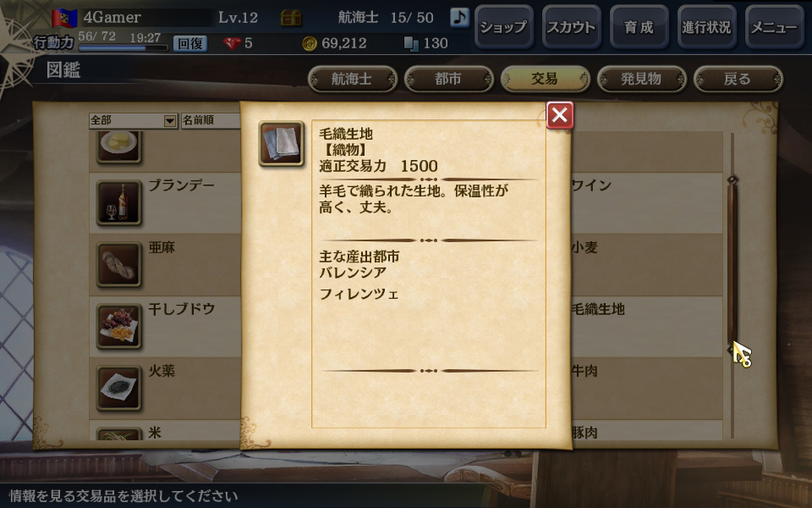
Task: Open the treasure chest icon
Action: point(290,18)
